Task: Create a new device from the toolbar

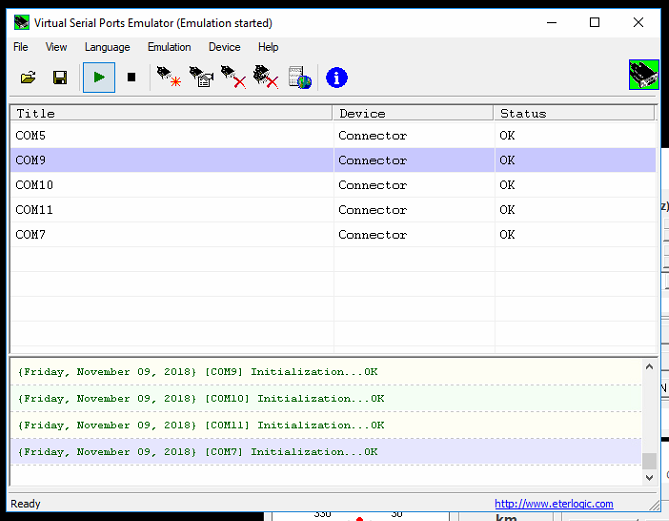Action: tap(169, 77)
